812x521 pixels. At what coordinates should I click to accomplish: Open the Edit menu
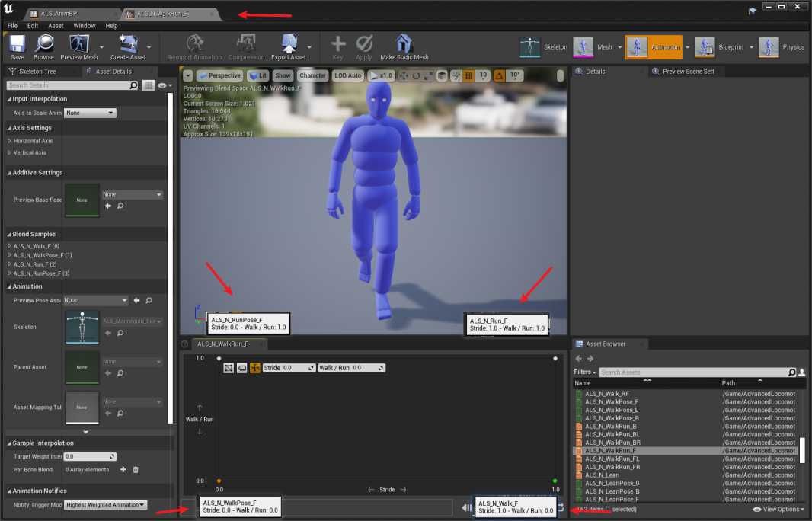[33, 25]
